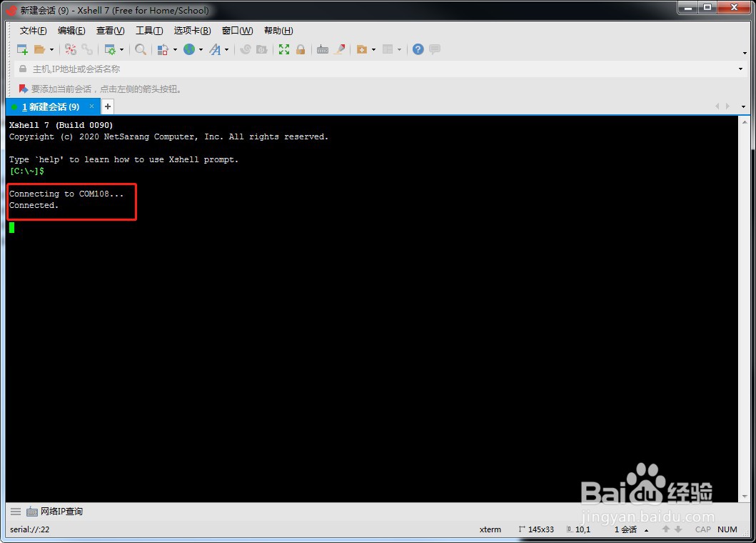Click the NUM indicator in status bar
This screenshot has height=543, width=756.
[x=727, y=529]
